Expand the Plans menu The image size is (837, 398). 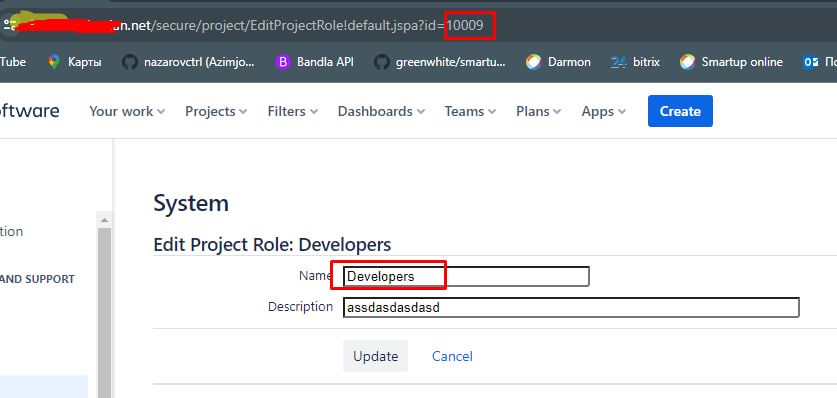tap(539, 111)
